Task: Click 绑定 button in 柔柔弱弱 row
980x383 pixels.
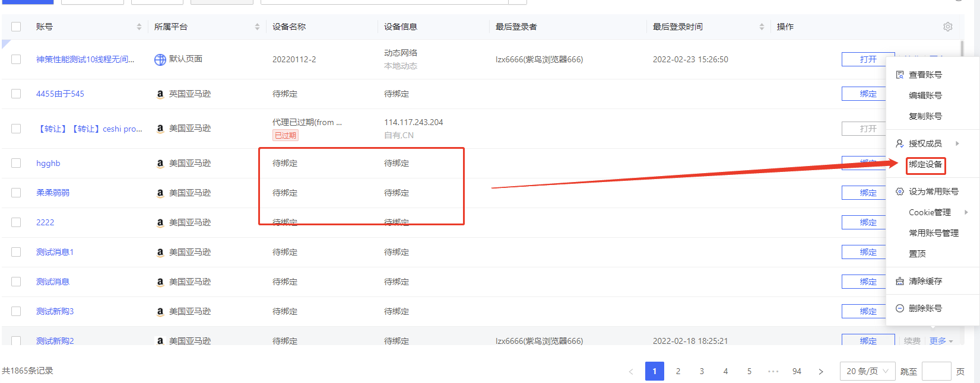Action: tap(864, 193)
